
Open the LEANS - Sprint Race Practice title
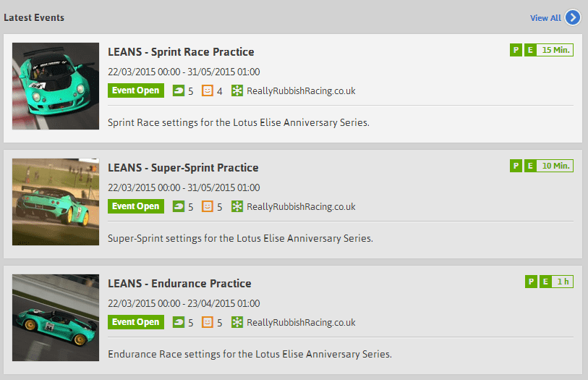181,52
